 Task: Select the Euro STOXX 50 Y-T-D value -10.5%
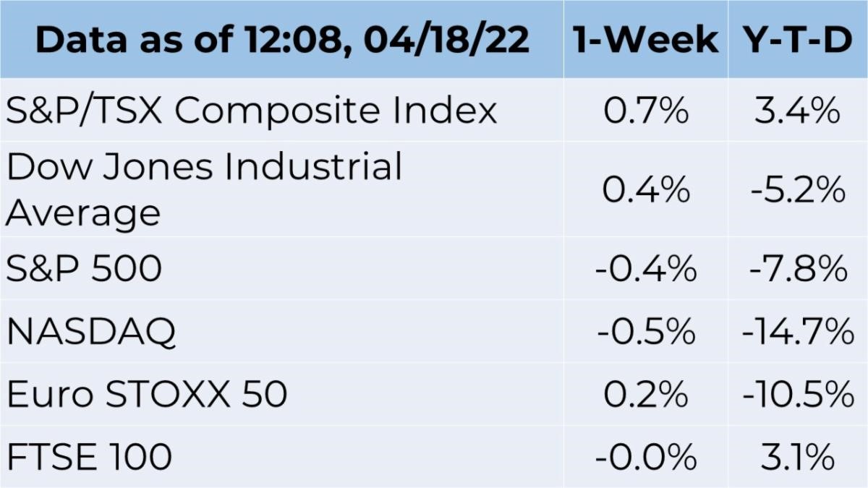point(797,395)
